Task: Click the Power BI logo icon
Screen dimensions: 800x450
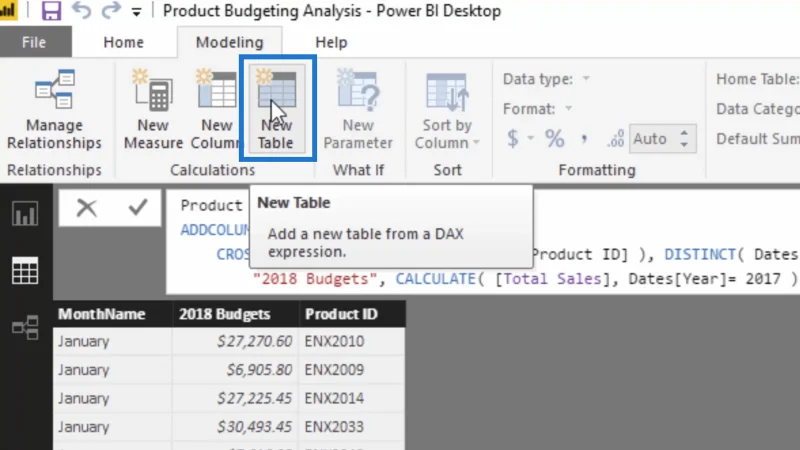Action: (8, 10)
